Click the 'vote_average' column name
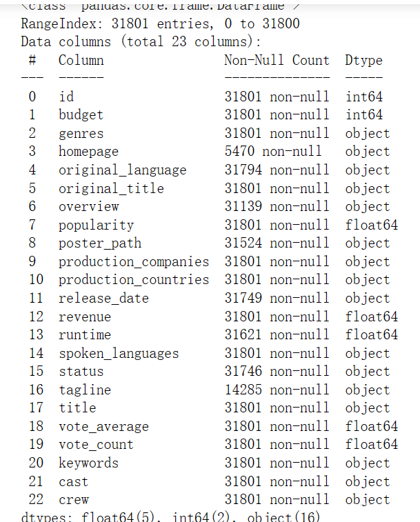 [x=103, y=426]
